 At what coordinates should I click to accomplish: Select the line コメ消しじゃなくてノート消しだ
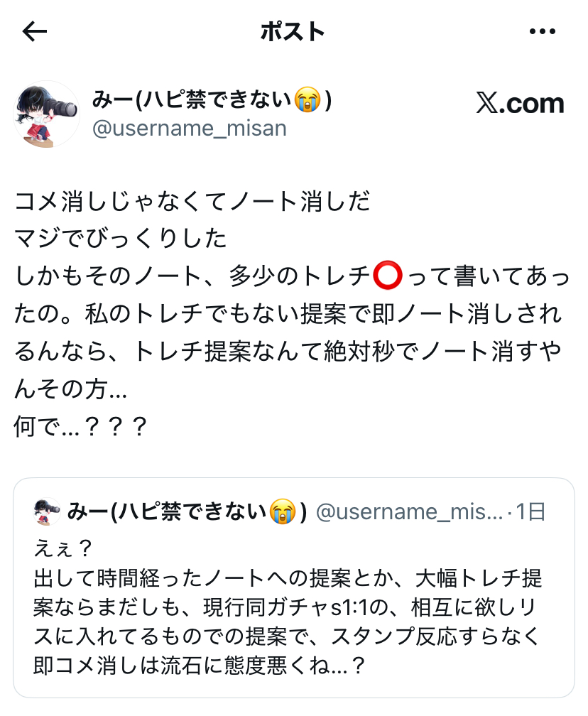[x=192, y=202]
